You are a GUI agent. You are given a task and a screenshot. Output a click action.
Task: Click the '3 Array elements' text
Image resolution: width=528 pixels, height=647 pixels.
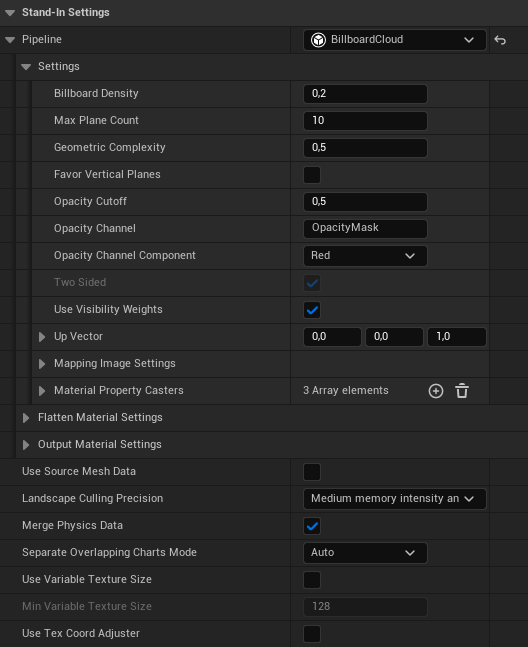click(346, 390)
